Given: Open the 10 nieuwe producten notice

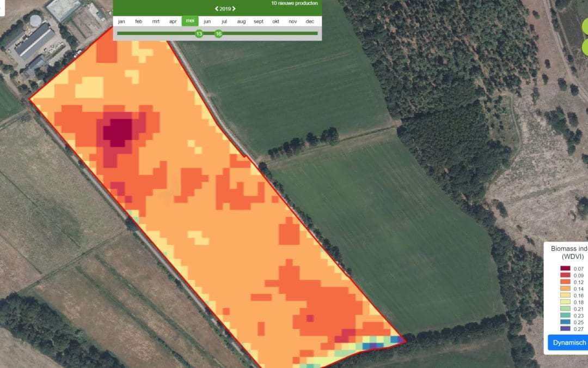Looking at the screenshot, I should pyautogui.click(x=294, y=3).
